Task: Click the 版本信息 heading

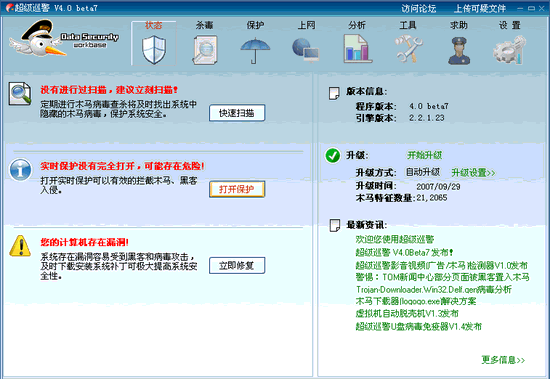Action: (x=367, y=92)
